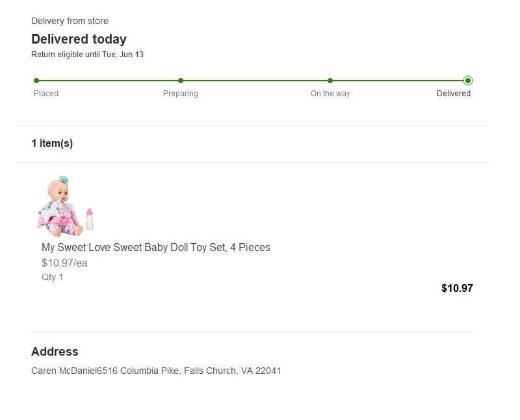The width and height of the screenshot is (520, 420).
Task: Open My Sweet Love Sweet Baby Doll link
Action: coord(156,248)
